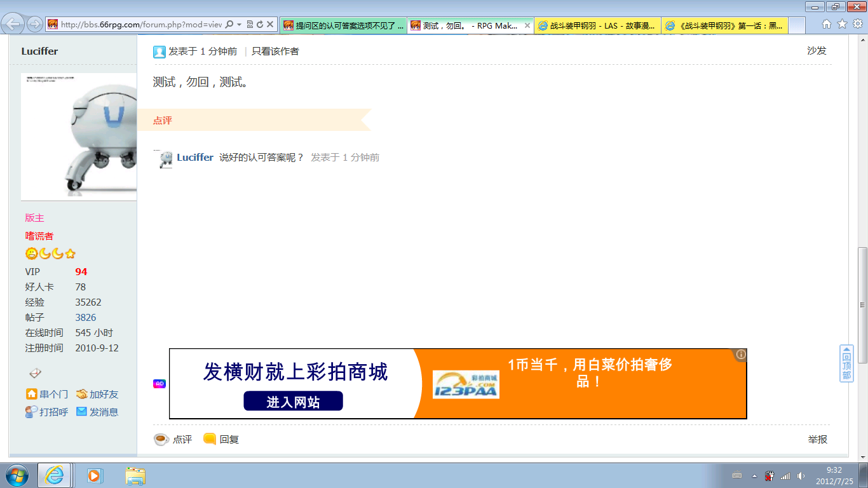This screenshot has width=868, height=488.
Task: Click 点评 with the coffee cup icon
Action: point(173,439)
